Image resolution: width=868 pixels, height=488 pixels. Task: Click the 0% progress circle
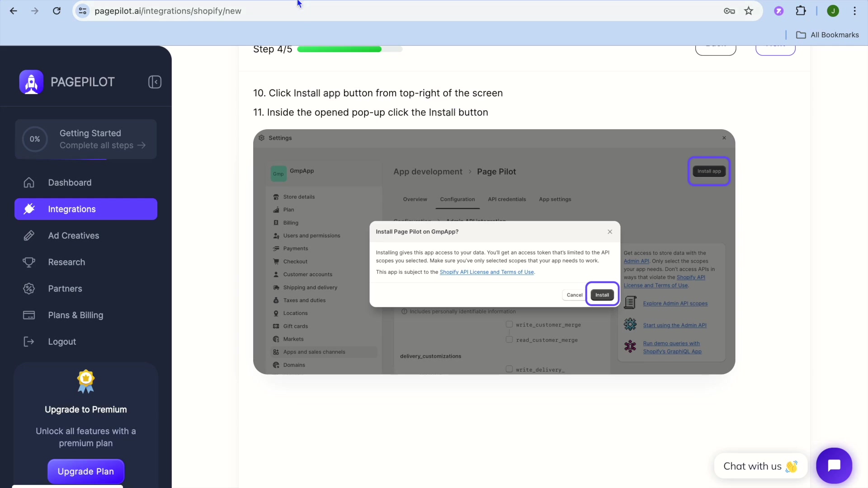(x=35, y=139)
